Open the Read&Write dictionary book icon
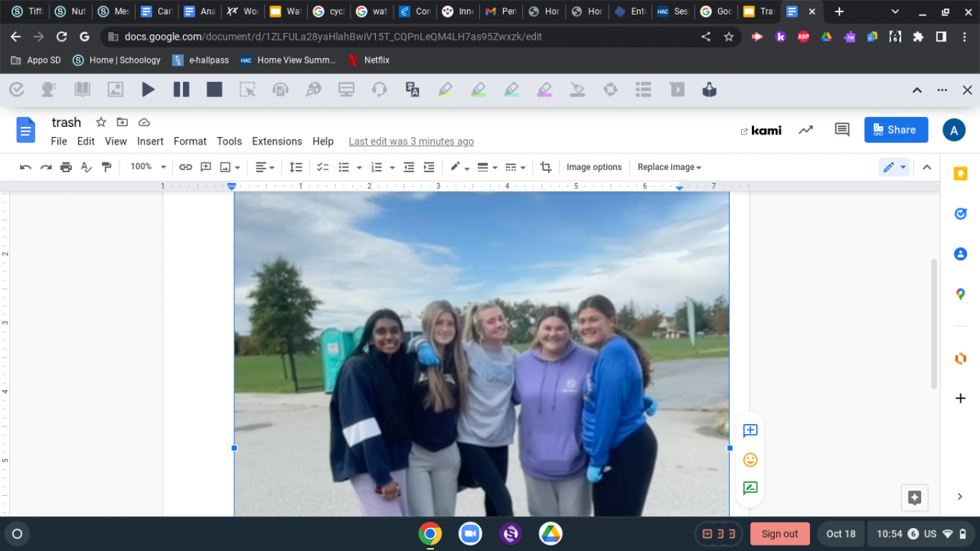Screen dimensions: 980x551 pyautogui.click(x=82, y=90)
